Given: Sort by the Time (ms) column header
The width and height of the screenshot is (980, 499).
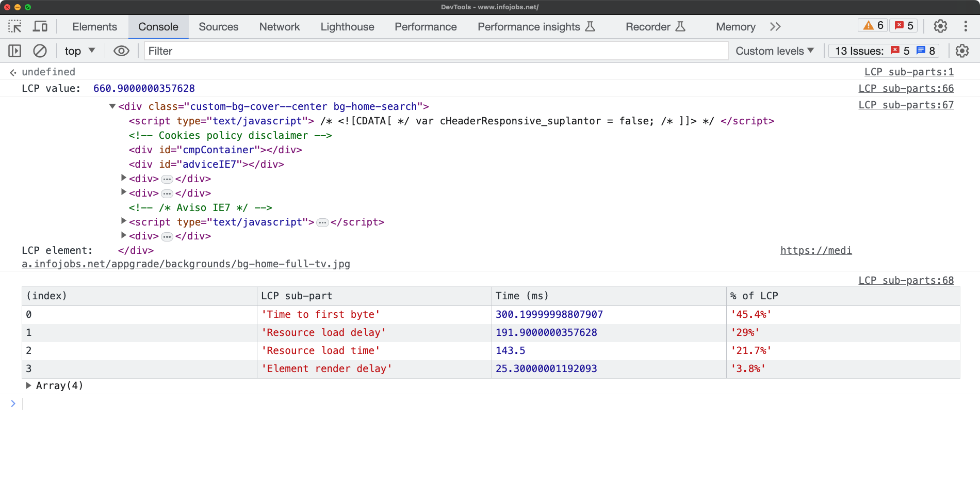Looking at the screenshot, I should [x=609, y=296].
